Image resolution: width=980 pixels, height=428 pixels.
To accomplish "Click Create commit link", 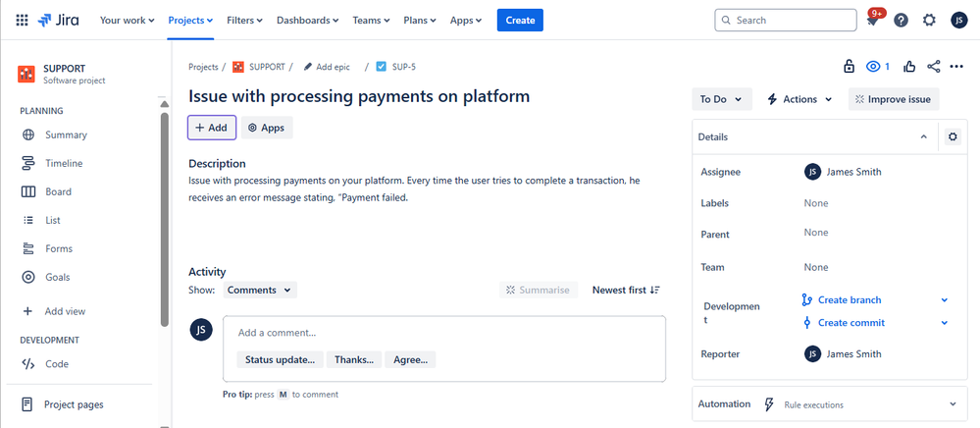I will pyautogui.click(x=843, y=323).
